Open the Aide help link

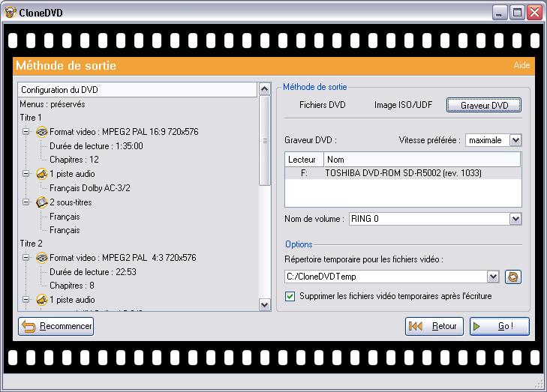pos(521,65)
